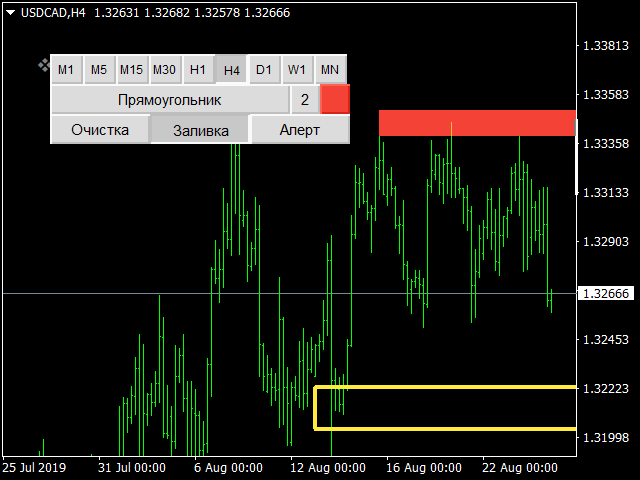The image size is (640, 480).
Task: Click price scale value 1.32223
Action: tap(606, 389)
